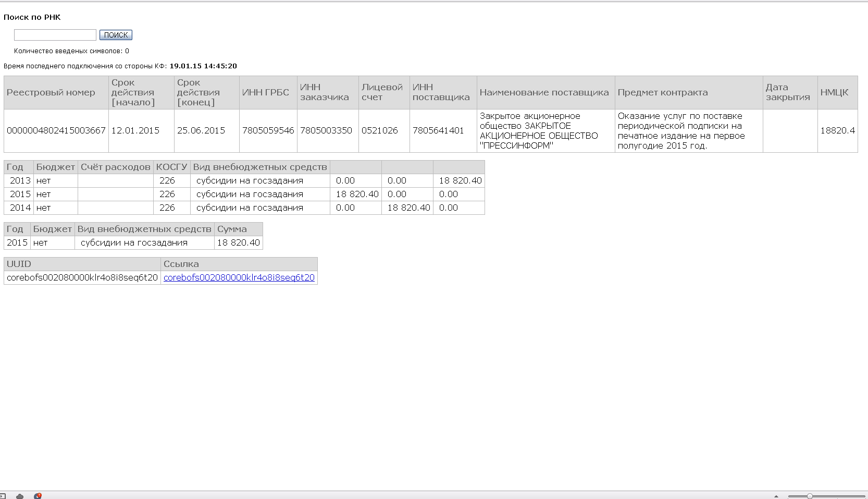The height and width of the screenshot is (499, 868).
Task: Click the "Сумма" column header
Action: (x=239, y=229)
